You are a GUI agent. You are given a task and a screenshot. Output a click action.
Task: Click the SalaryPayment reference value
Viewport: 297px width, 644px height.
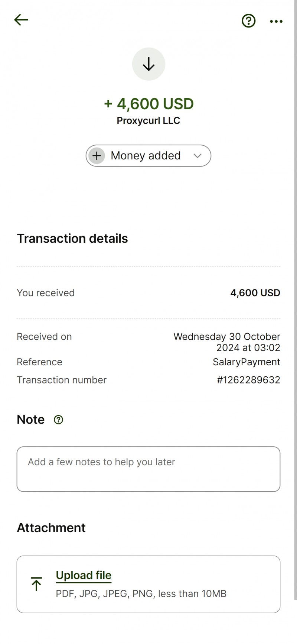(247, 362)
